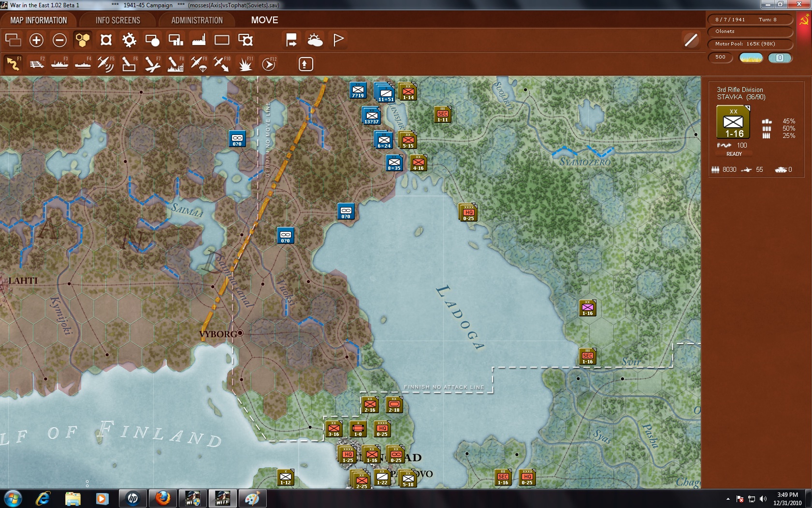Open the Administration tab
This screenshot has width=812, height=508.
197,20
